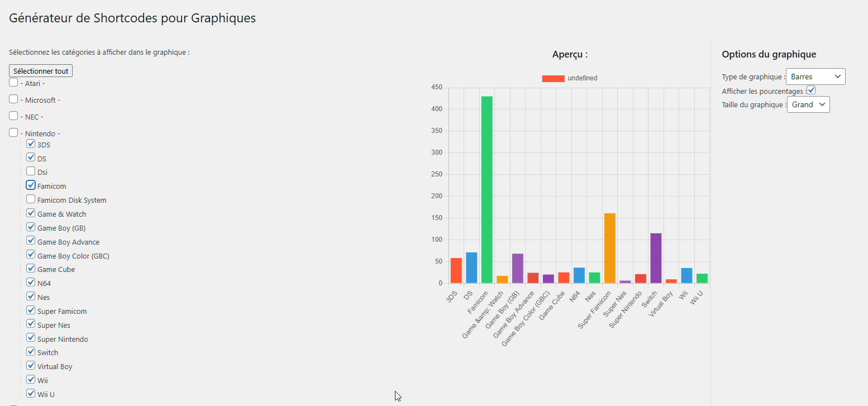Select the Nintendo parent category checkbox

pyautogui.click(x=13, y=133)
